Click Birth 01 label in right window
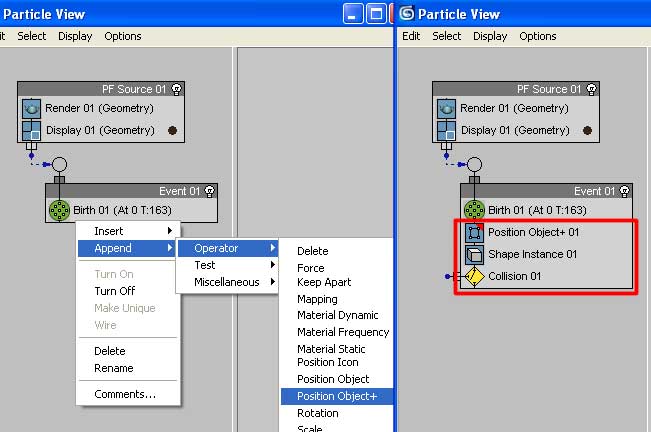This screenshot has height=432, width=651. point(537,210)
